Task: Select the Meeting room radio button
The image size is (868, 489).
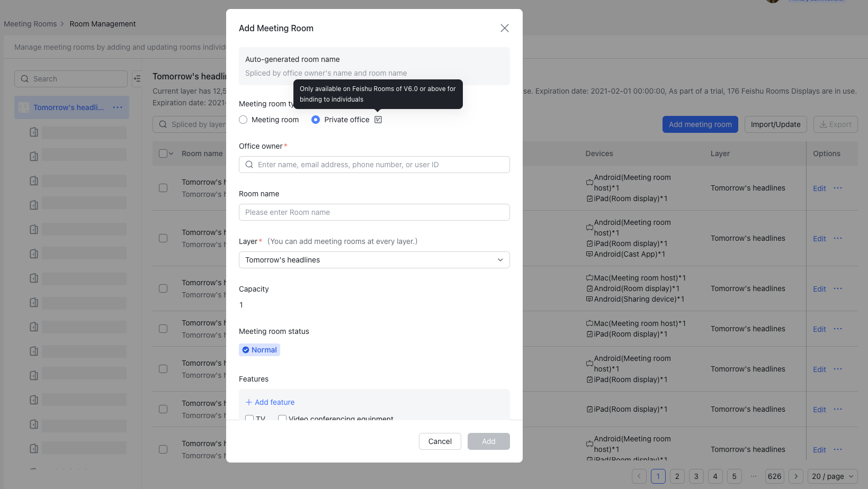Action: pyautogui.click(x=243, y=120)
